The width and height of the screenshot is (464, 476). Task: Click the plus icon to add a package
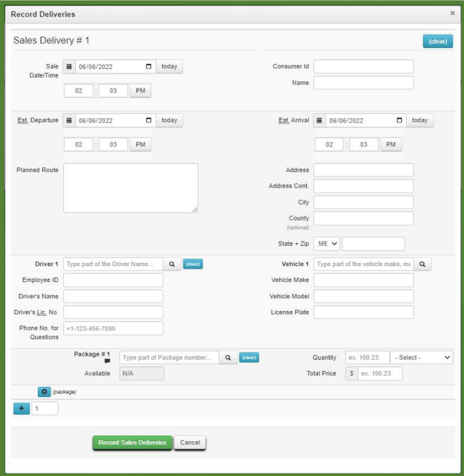pyautogui.click(x=44, y=392)
